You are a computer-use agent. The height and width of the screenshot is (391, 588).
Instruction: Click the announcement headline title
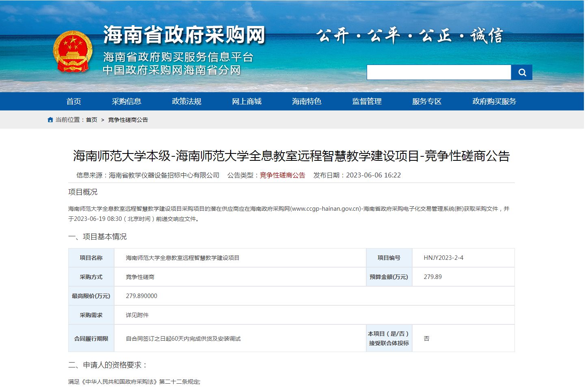click(291, 156)
